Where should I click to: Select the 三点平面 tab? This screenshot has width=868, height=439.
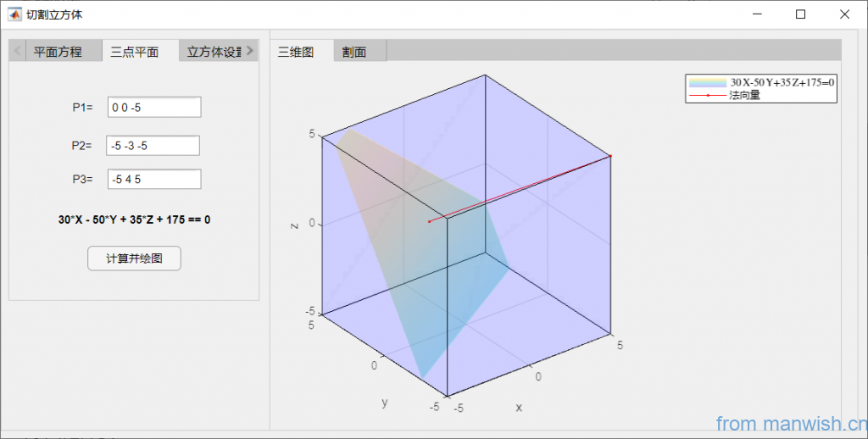point(134,52)
